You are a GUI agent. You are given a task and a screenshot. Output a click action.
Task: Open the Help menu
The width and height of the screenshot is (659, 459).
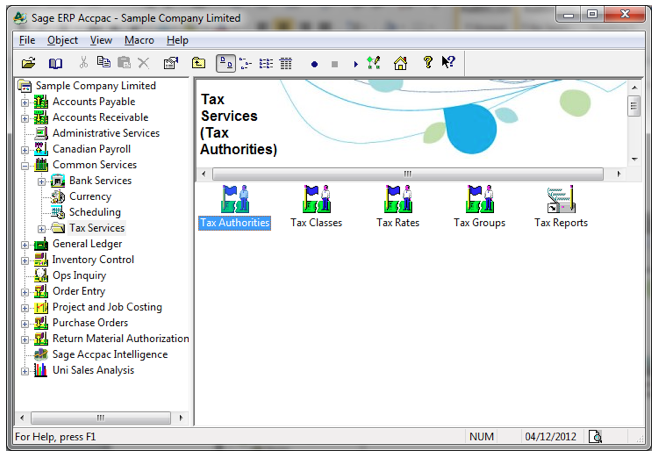pyautogui.click(x=177, y=40)
